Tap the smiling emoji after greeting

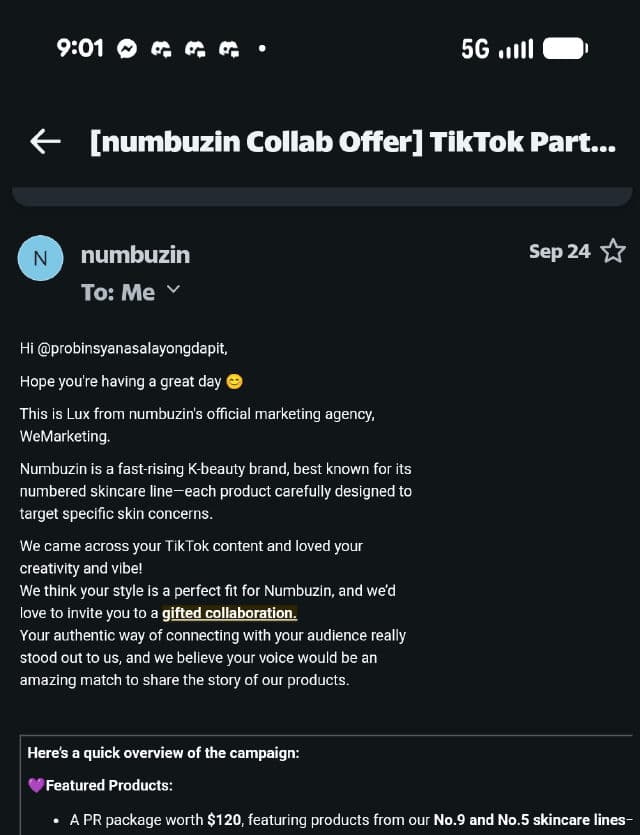234,381
